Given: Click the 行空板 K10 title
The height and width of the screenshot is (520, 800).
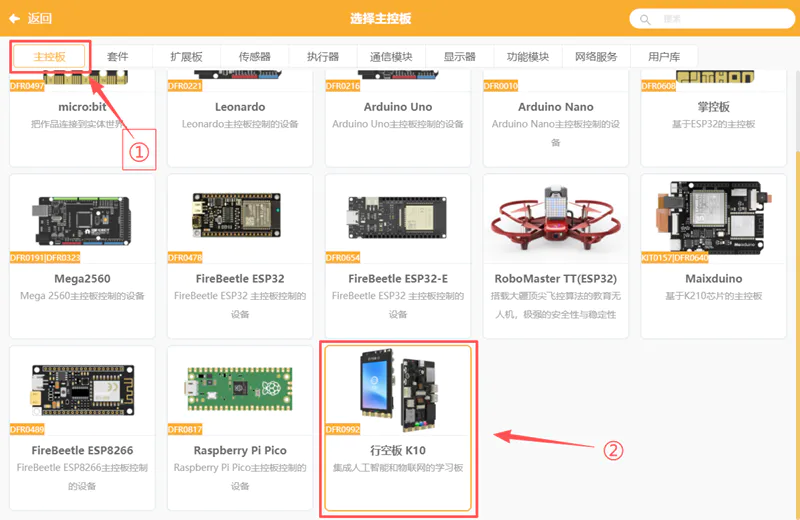Looking at the screenshot, I should 398,450.
